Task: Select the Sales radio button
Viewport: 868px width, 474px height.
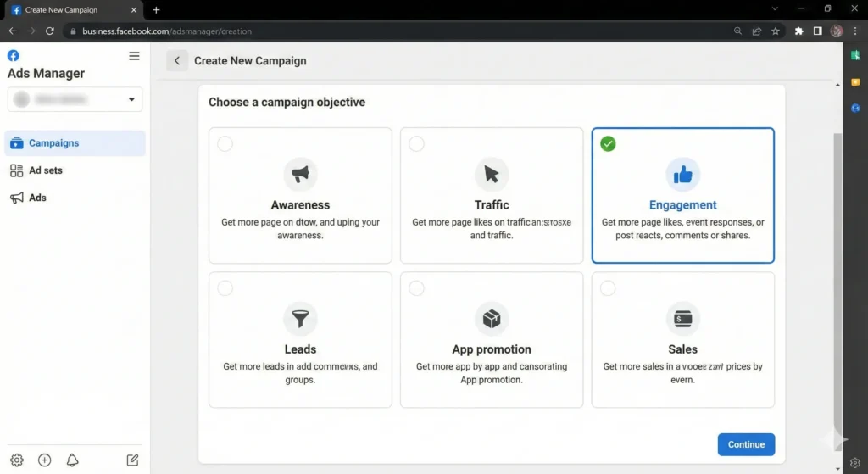Action: [x=608, y=288]
